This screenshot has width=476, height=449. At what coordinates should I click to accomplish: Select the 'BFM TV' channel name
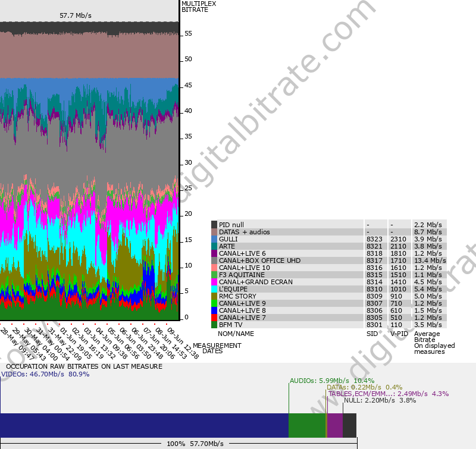[231, 325]
